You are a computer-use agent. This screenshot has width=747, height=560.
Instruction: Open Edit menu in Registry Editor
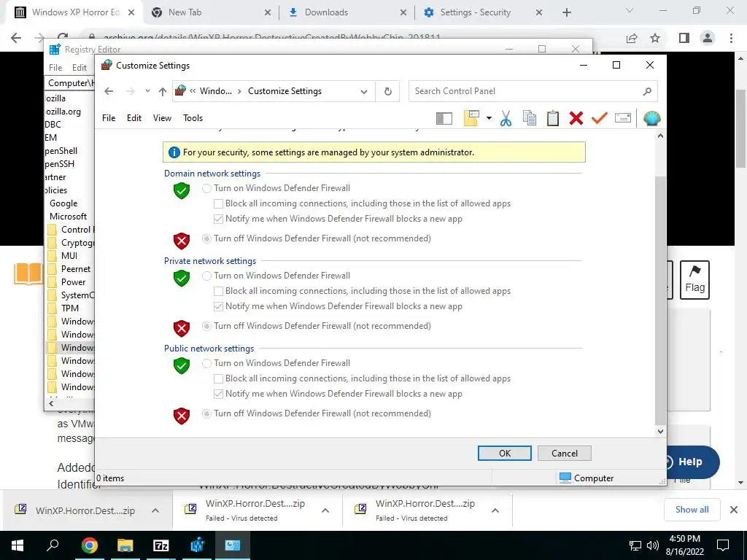[79, 68]
